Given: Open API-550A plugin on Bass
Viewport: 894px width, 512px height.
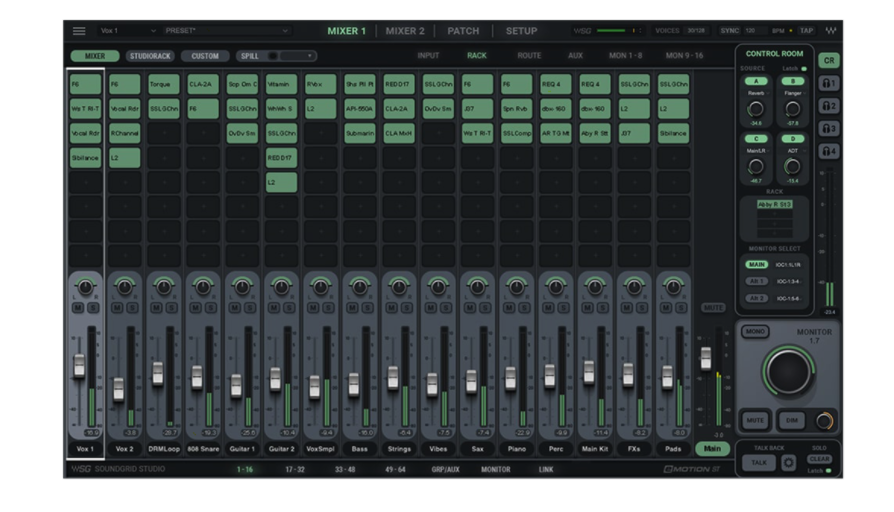Looking at the screenshot, I should point(360,108).
